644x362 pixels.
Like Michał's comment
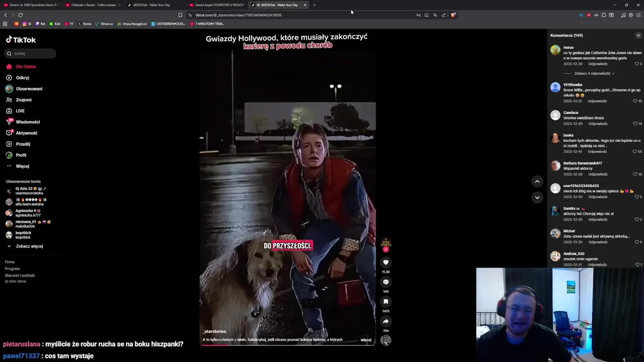[x=638, y=242]
